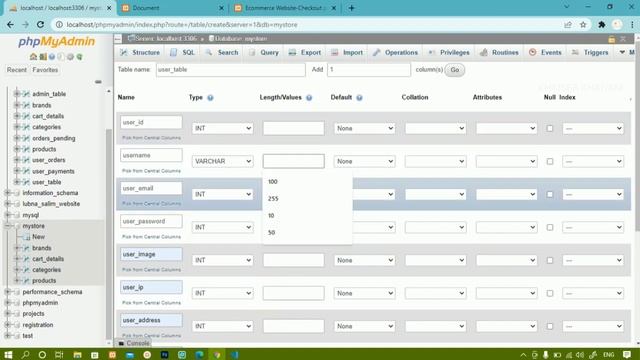
Task: Open Type dropdown for user_image row
Action: click(222, 260)
